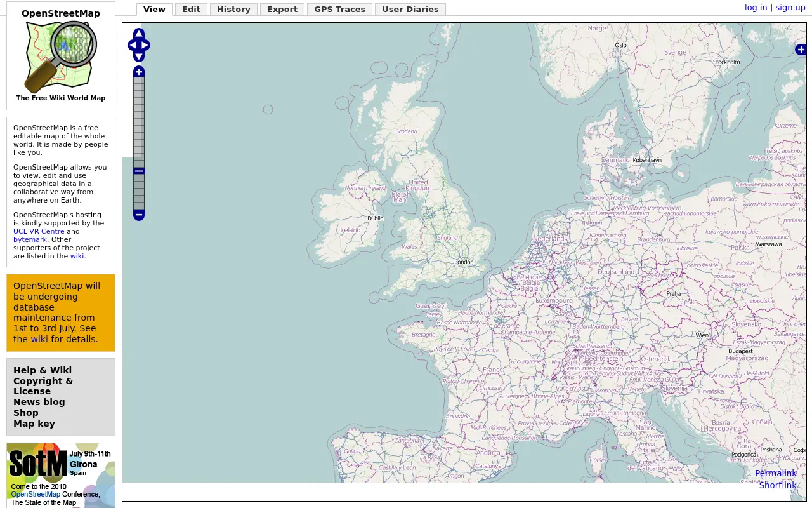Pan the map north with up arrow
This screenshot has height=508, width=812.
[139, 34]
